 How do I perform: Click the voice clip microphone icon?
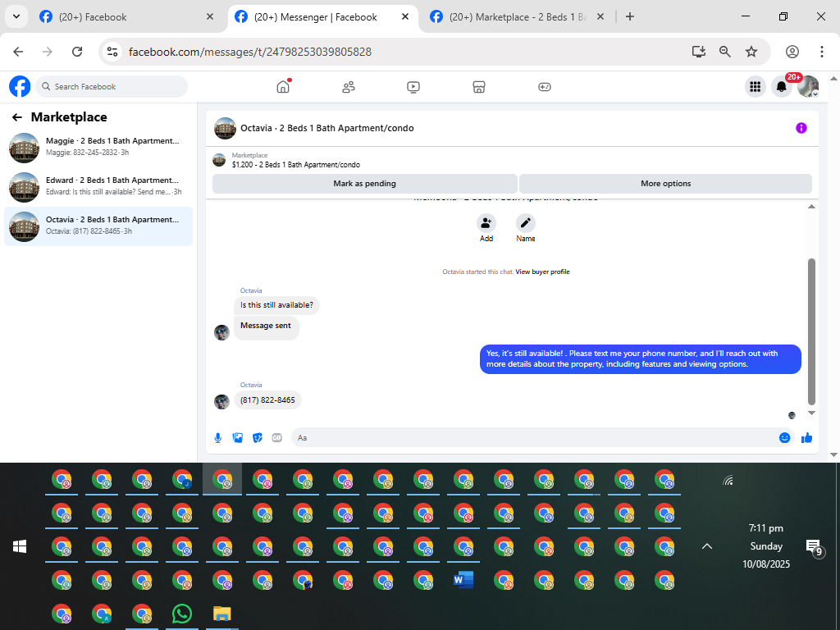218,438
